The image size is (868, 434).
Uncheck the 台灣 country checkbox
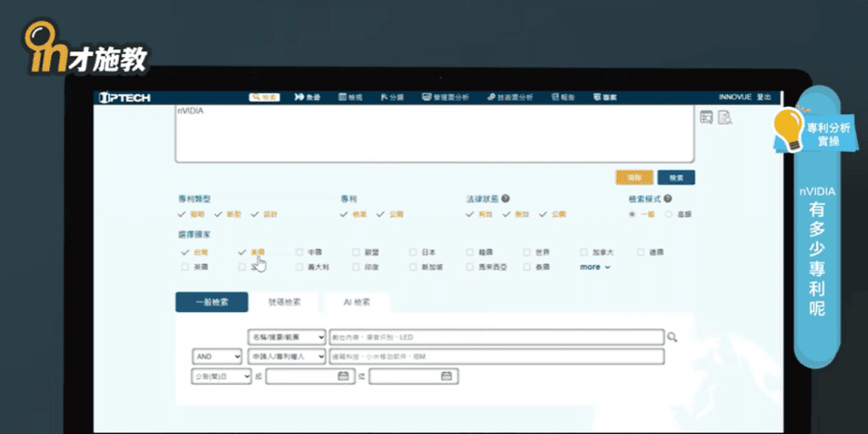[x=185, y=253]
